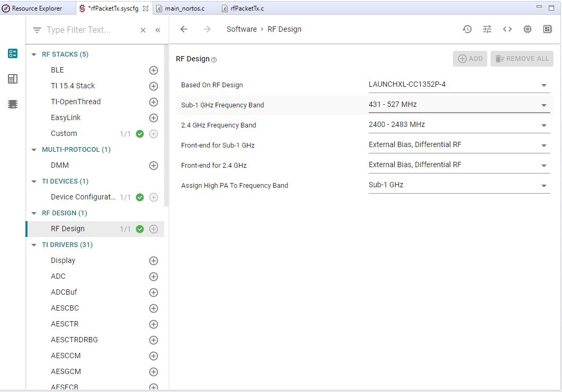Open the filter options icon
562x392 pixels.
pyautogui.click(x=37, y=30)
